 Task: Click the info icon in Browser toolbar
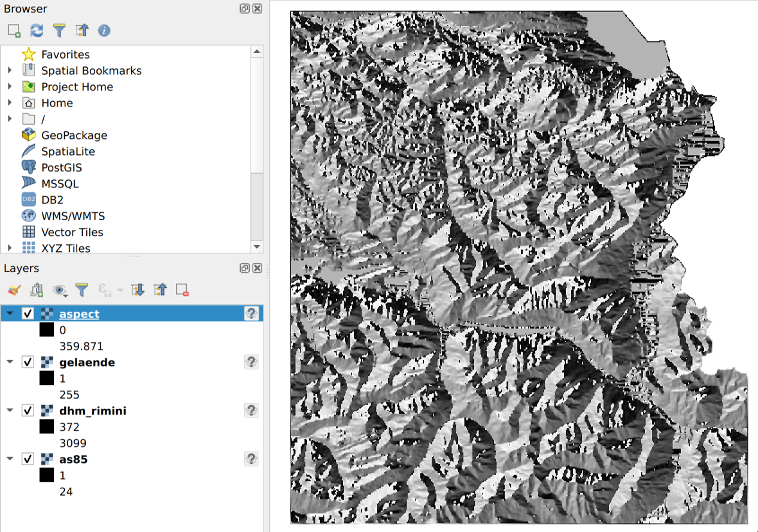pos(104,30)
